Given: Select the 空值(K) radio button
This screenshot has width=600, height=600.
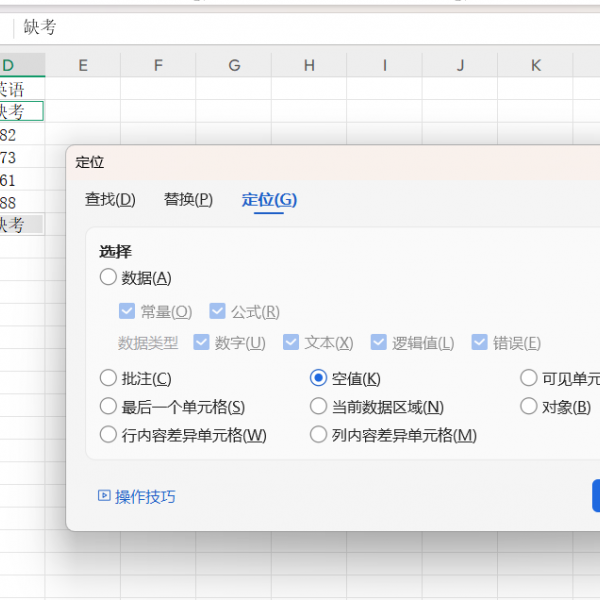Looking at the screenshot, I should [x=318, y=379].
